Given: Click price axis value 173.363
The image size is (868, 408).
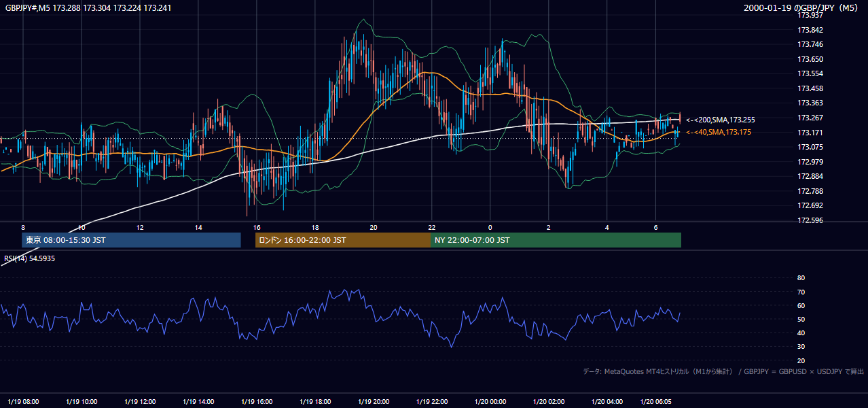Looking at the screenshot, I should point(810,103).
